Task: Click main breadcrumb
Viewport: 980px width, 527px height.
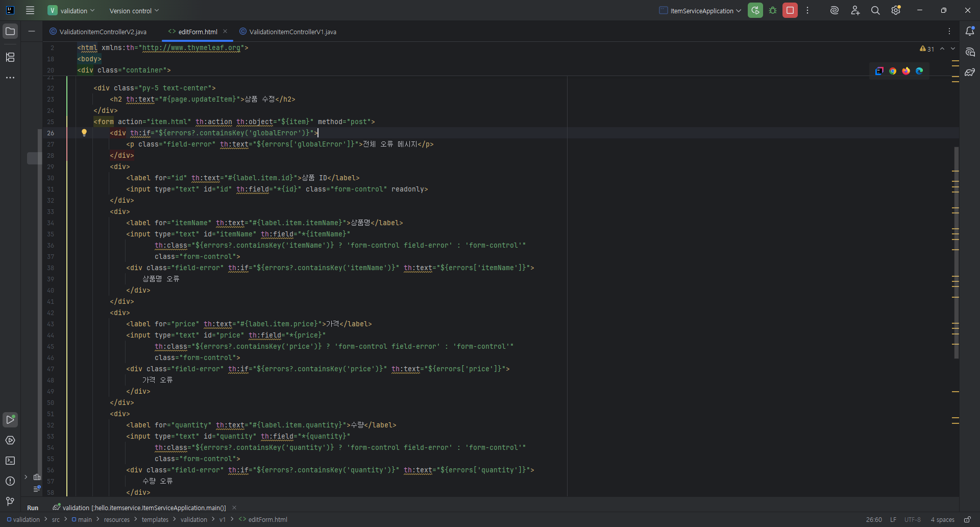Action: point(82,519)
